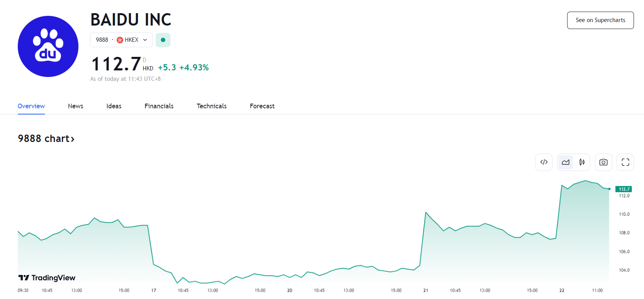Screen dimensions: 644x299
Task: Click the TradingView logo on chart
Action: point(47,278)
